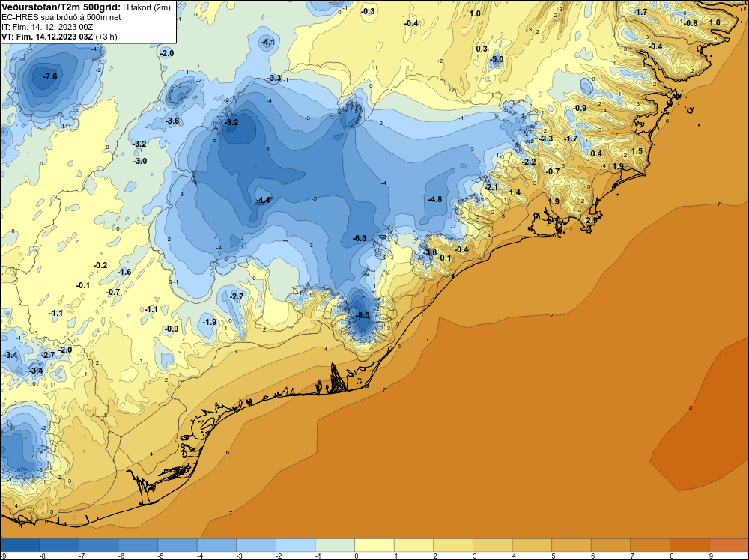
Task: Click the -2.3 temperature label
Action: click(x=546, y=139)
